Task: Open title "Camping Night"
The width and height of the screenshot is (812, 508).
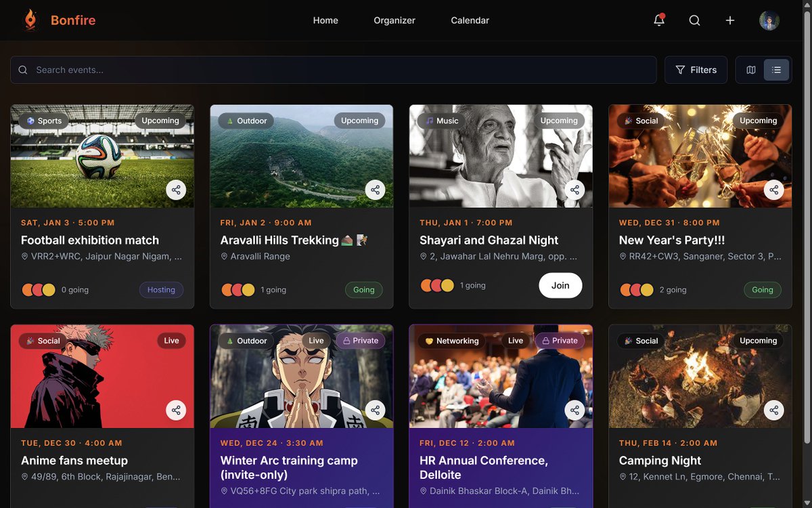Action: [660, 461]
